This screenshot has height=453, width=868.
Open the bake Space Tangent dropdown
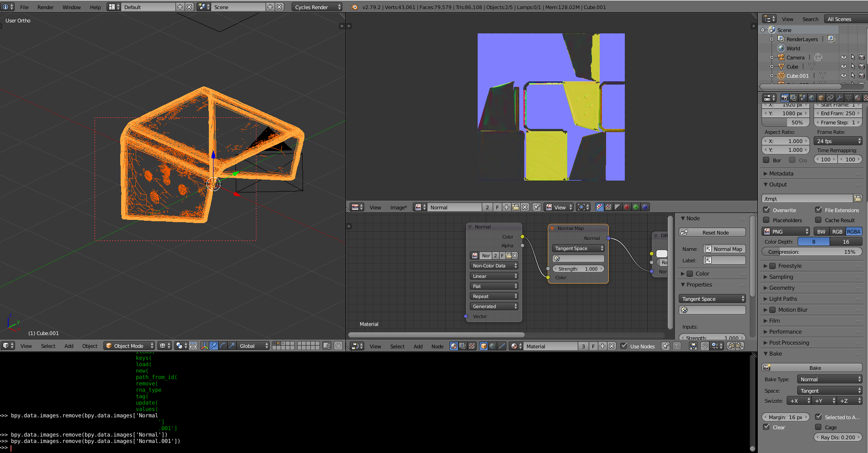pyautogui.click(x=830, y=391)
